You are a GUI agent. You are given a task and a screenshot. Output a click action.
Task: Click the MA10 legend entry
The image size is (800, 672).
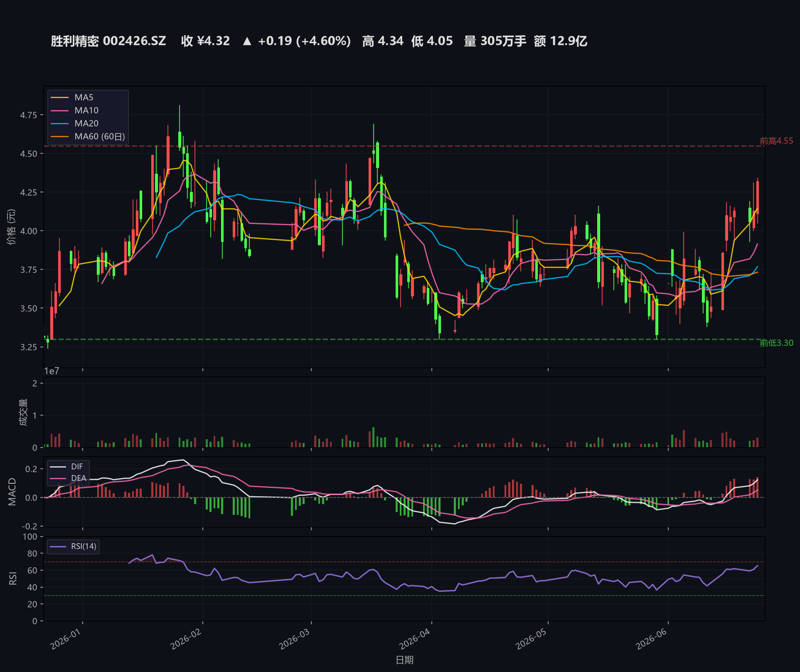pos(75,110)
